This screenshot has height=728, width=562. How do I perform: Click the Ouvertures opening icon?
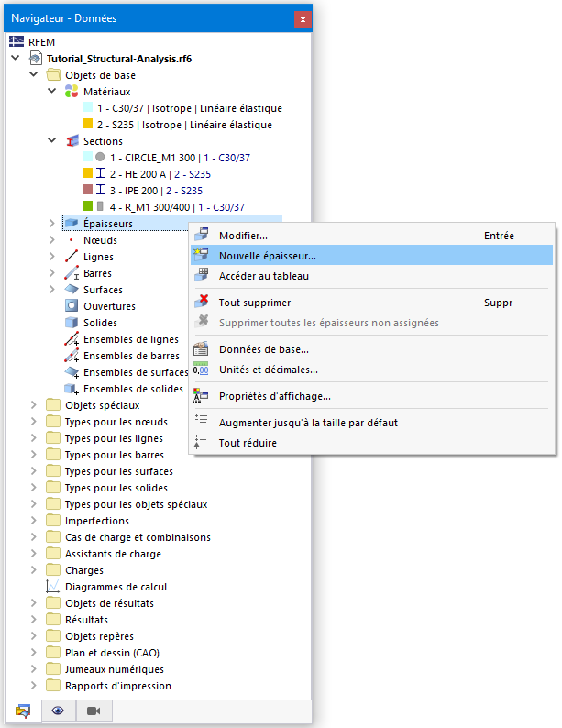pos(71,305)
